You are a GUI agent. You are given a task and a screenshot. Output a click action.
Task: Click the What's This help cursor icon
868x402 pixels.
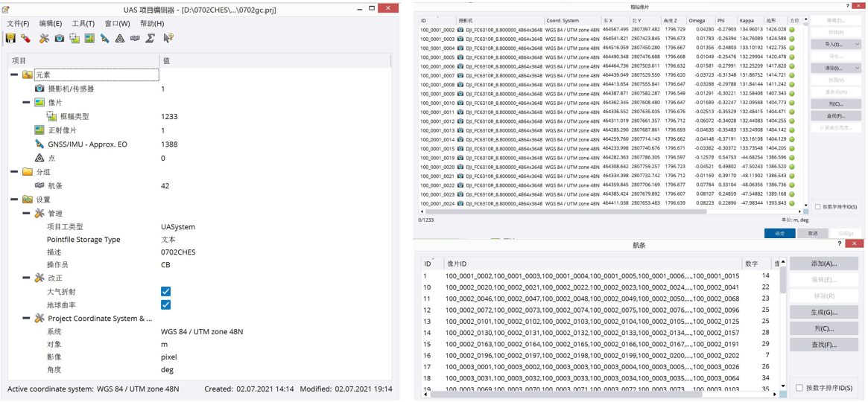pyautogui.click(x=168, y=38)
